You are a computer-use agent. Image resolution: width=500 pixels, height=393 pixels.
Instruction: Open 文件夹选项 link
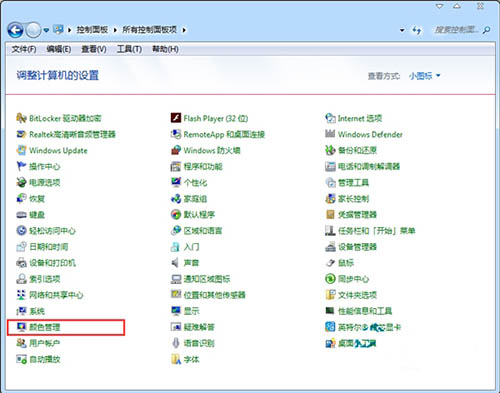(x=357, y=295)
